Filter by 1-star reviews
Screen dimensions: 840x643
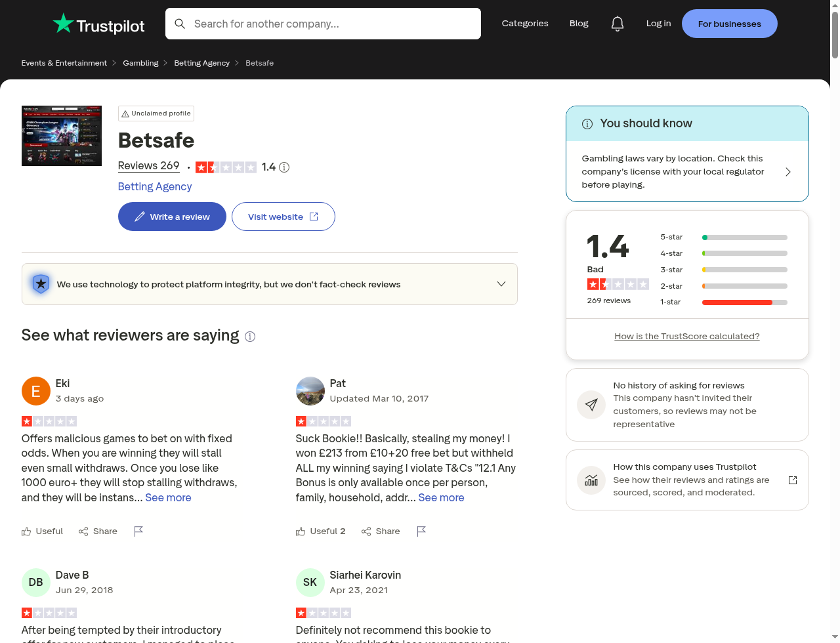(724, 302)
